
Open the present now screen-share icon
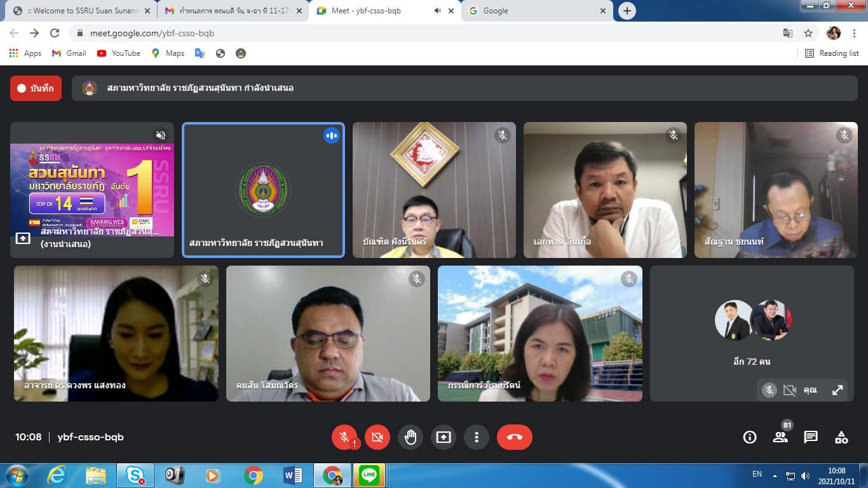coord(443,437)
